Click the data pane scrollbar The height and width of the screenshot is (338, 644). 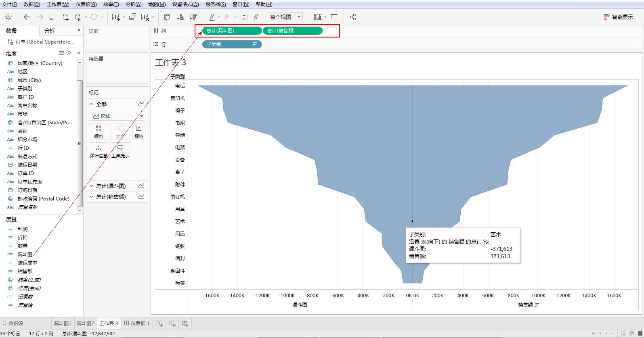pyautogui.click(x=80, y=143)
